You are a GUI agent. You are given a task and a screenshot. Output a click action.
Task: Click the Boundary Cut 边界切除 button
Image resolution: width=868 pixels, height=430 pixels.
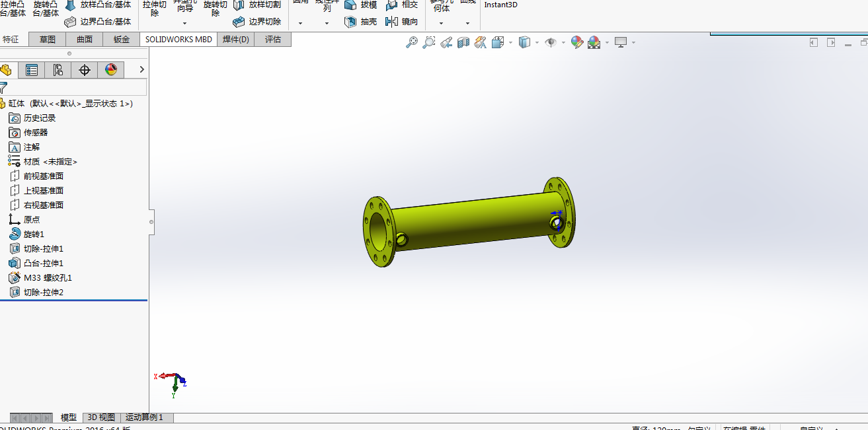[257, 22]
